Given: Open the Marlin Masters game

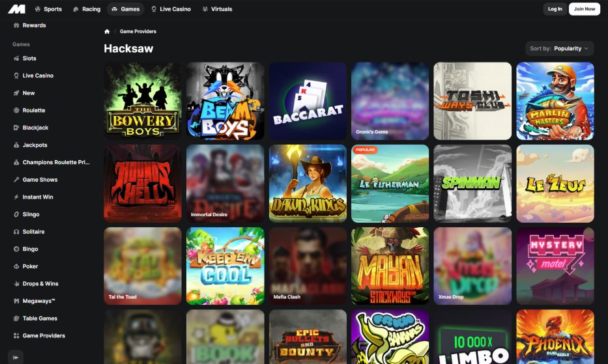Looking at the screenshot, I should 555,101.
